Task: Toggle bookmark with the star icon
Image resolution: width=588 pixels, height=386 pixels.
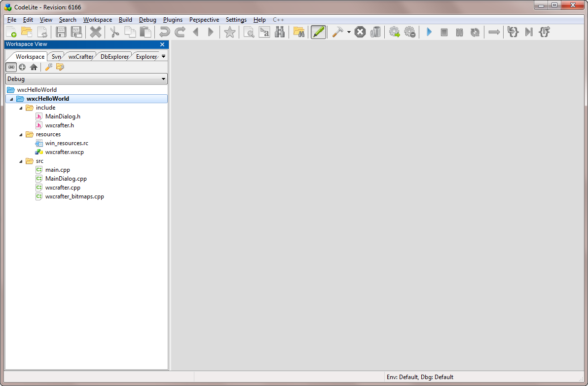Action: coord(229,32)
